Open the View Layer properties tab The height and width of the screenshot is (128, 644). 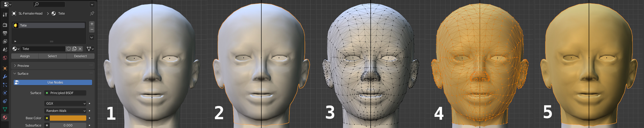click(x=5, y=41)
